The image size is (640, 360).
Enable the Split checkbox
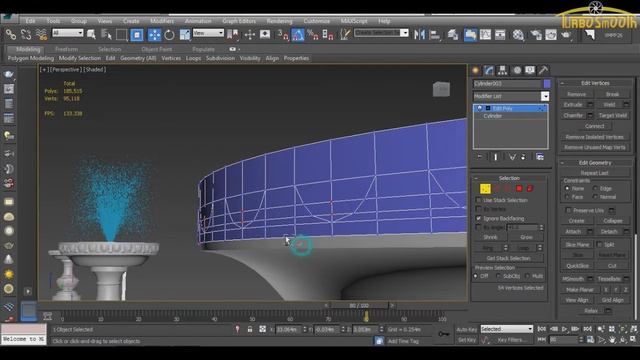(x=599, y=244)
